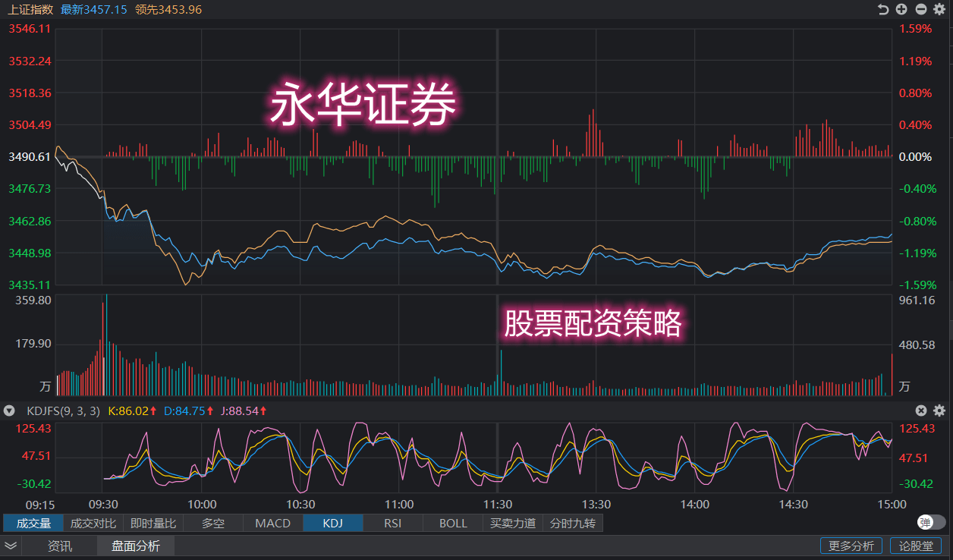Select the 成交量 indicator tab
Viewport: 953px width, 560px height.
(33, 523)
